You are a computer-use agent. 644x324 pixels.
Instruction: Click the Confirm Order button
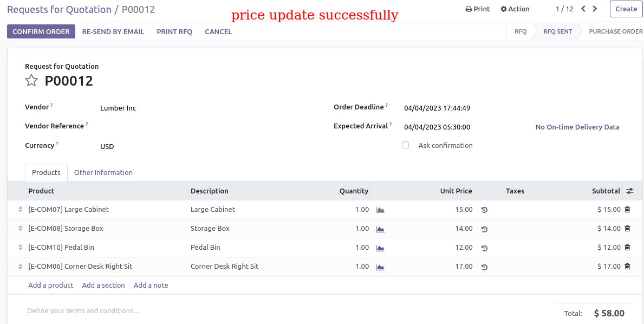41,31
